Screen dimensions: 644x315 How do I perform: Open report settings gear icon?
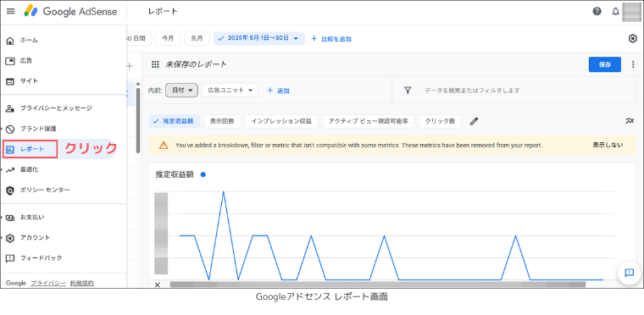coord(632,39)
